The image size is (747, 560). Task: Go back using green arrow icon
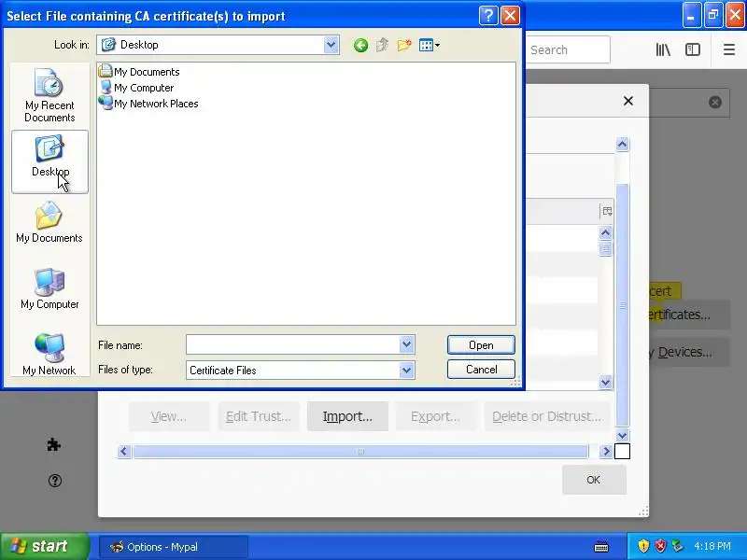[x=360, y=45]
